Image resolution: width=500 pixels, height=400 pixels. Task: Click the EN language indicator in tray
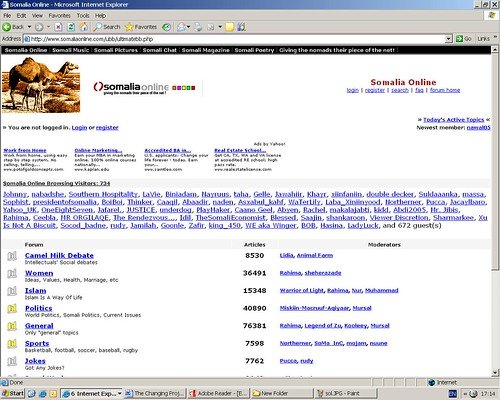[x=453, y=394]
